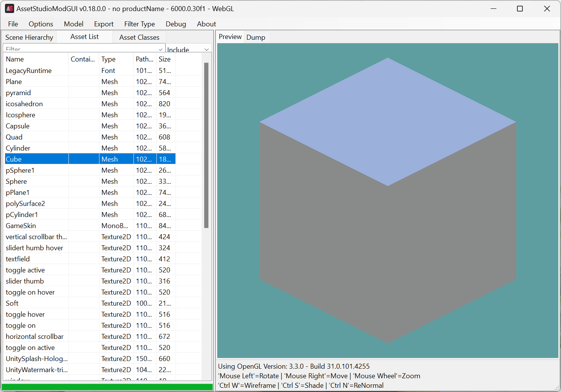The height and width of the screenshot is (392, 561).
Task: Select the icosahedron mesh row
Action: click(90, 104)
